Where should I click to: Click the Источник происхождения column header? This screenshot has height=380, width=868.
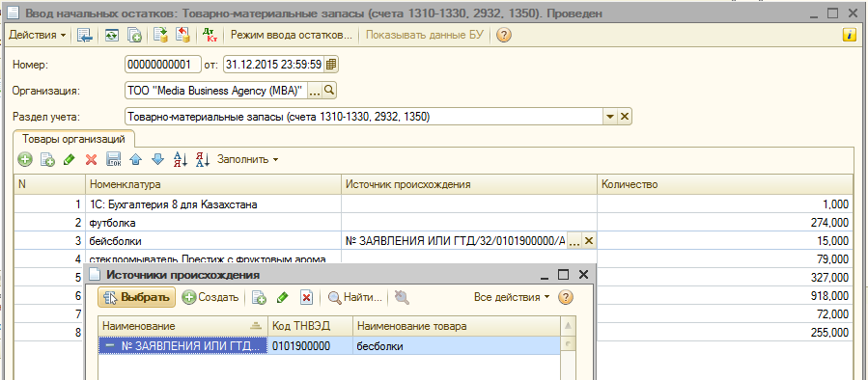click(469, 185)
